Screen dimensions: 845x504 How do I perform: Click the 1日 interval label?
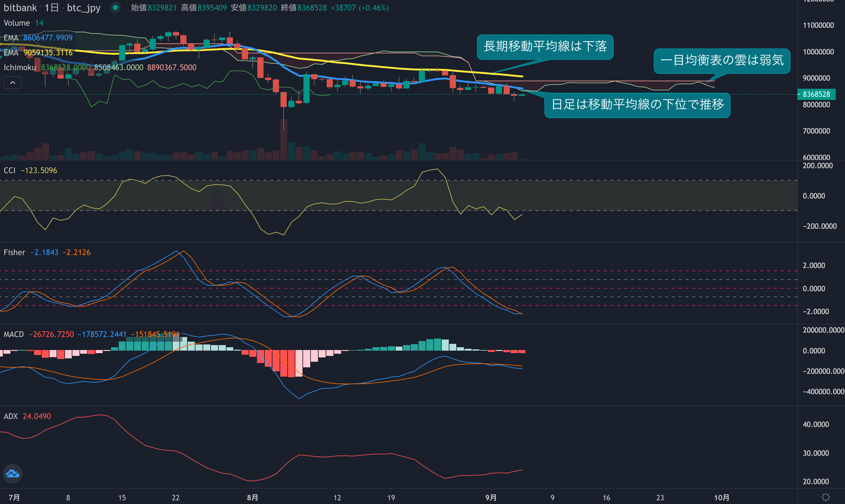[52, 7]
